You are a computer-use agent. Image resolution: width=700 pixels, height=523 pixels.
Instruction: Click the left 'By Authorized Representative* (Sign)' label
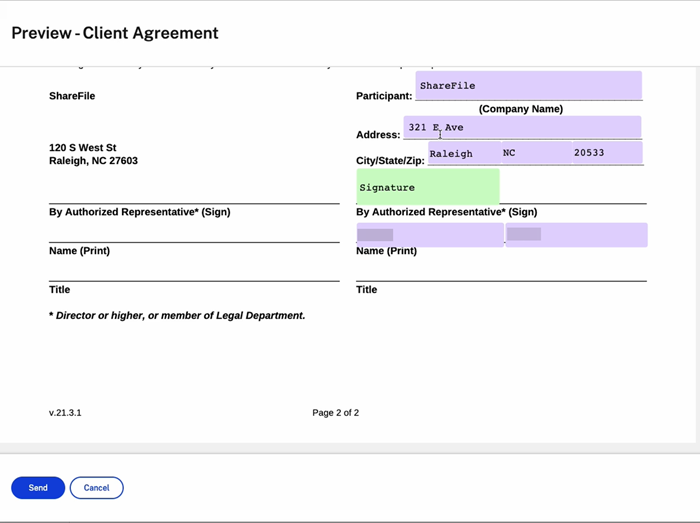pyautogui.click(x=140, y=212)
